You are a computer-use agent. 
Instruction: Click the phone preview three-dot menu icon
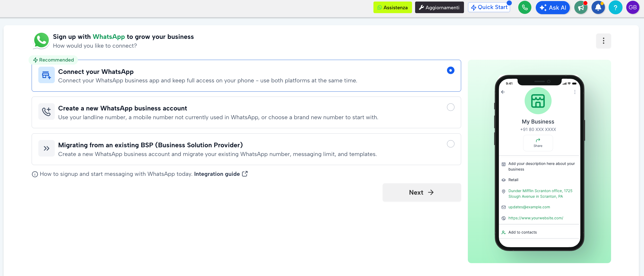point(575,92)
